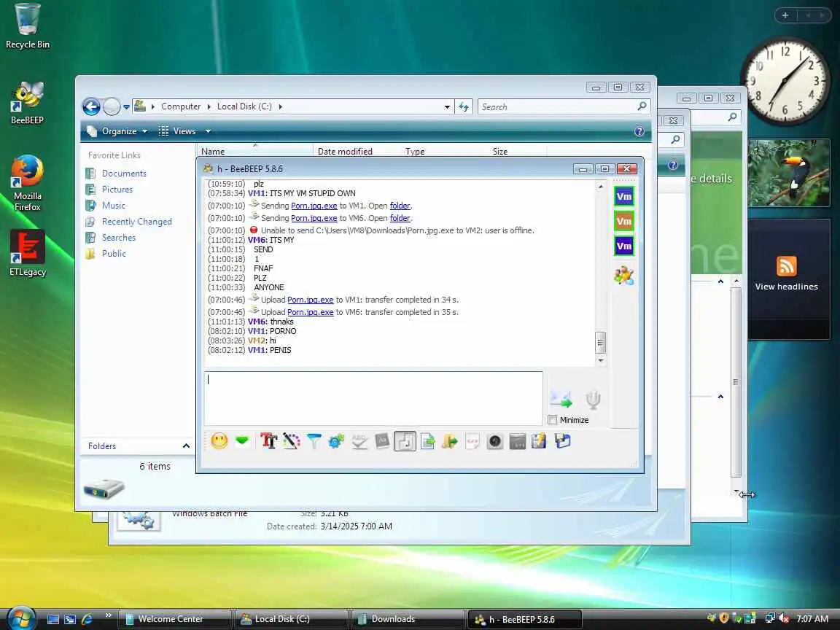
Task: Click the blue funnel filter message icon
Action: [x=314, y=441]
